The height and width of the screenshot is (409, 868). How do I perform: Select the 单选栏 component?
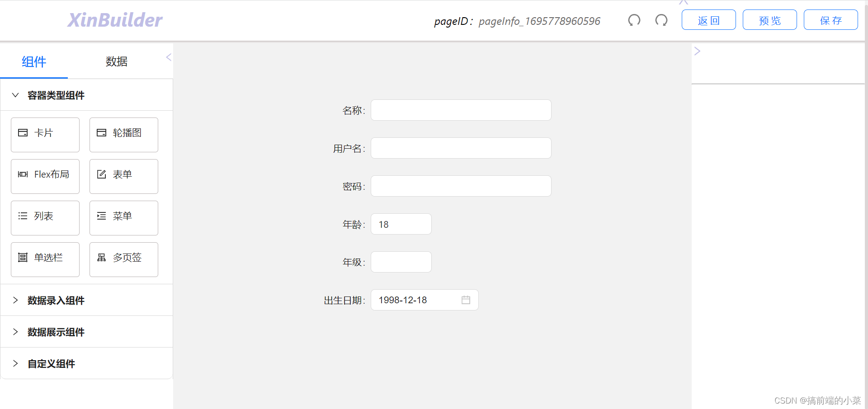pyautogui.click(x=45, y=259)
